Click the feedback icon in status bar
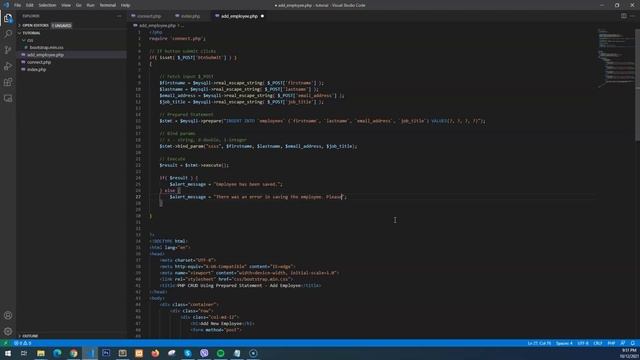 point(623,343)
